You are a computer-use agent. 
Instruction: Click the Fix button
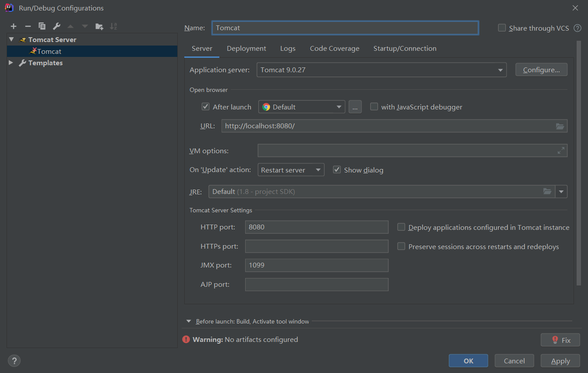point(560,340)
